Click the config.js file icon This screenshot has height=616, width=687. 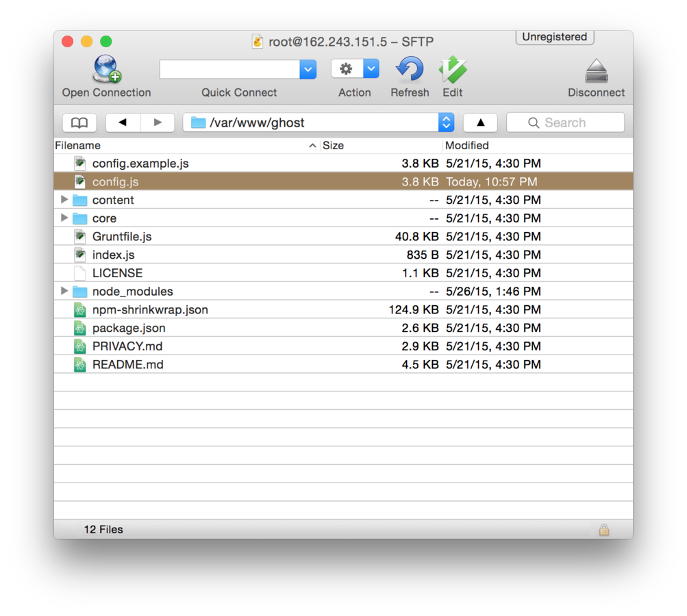[79, 181]
